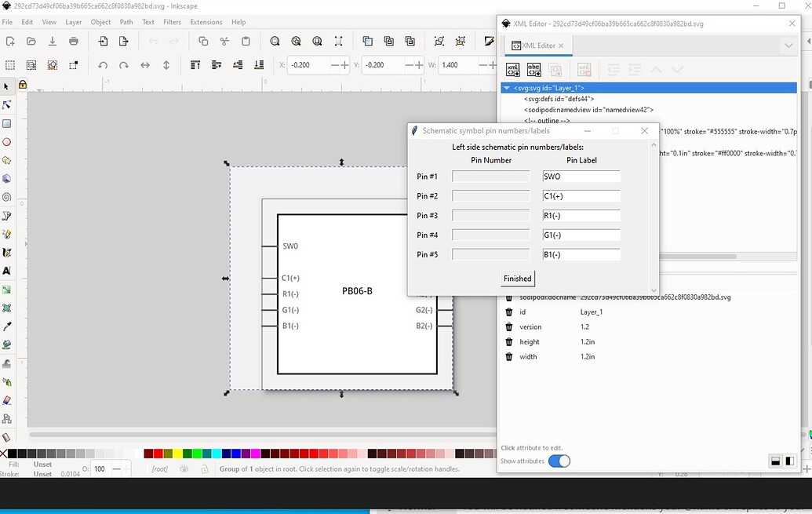Close the XML Editor tab
The image size is (812, 514).
[562, 46]
